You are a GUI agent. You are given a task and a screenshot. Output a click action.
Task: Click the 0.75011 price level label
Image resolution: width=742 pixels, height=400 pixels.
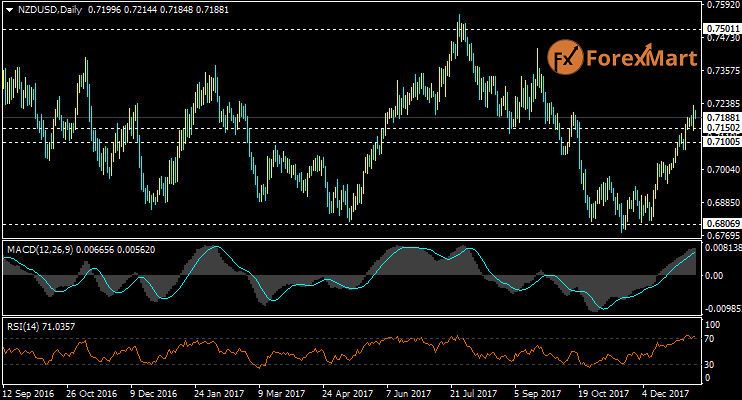pos(722,29)
